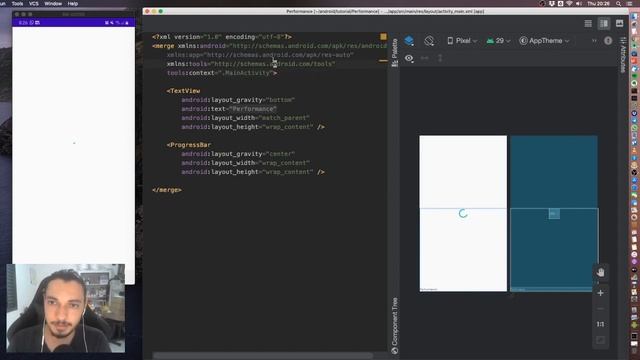
Task: Click the emulator window white screen
Action: click(x=73, y=145)
